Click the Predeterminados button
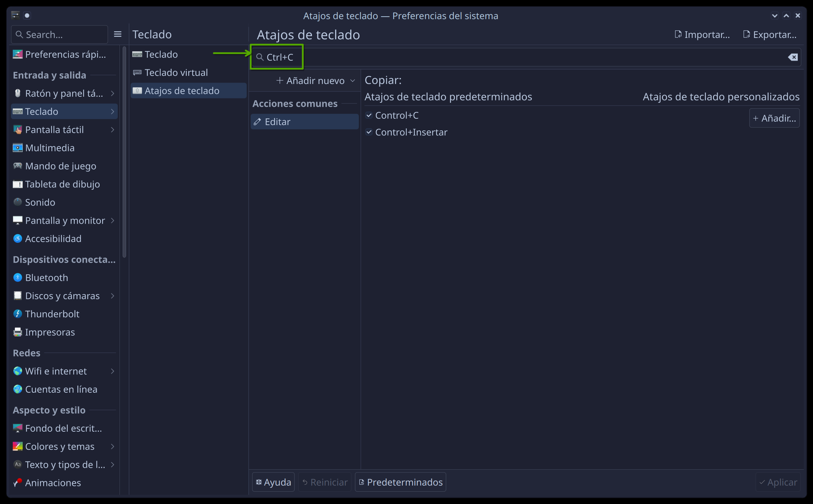Image resolution: width=813 pixels, height=504 pixels. pos(401,482)
